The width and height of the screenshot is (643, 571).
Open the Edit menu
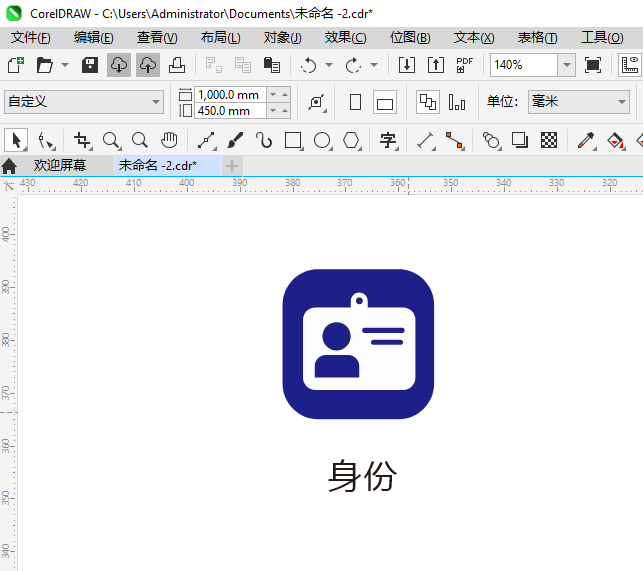click(93, 37)
